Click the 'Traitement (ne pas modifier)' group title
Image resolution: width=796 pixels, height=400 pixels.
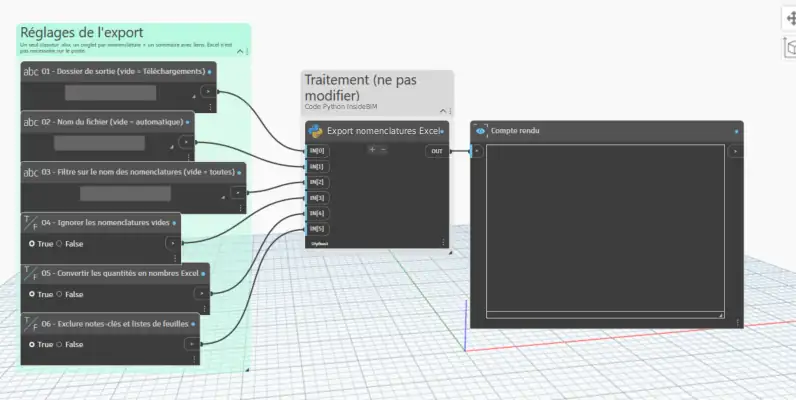click(360, 87)
